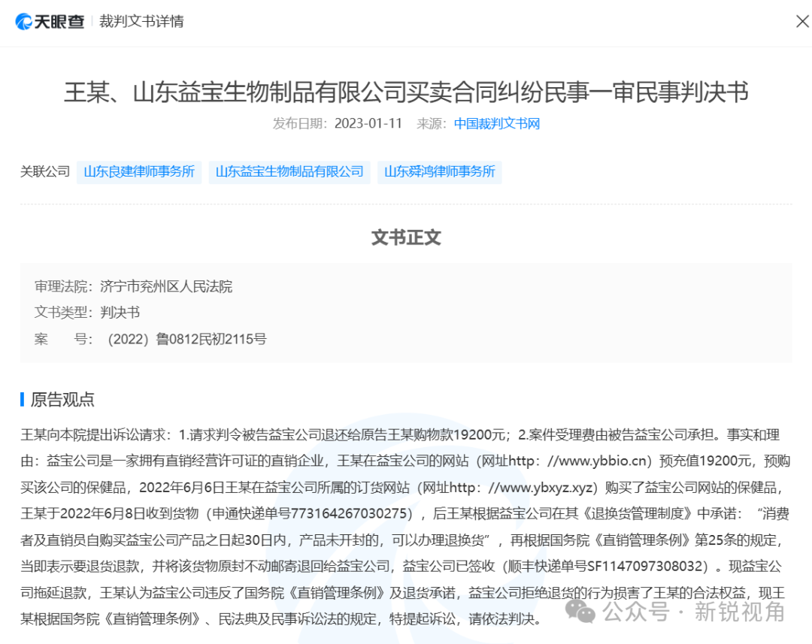Click the 原告观点 section heading

[62, 400]
